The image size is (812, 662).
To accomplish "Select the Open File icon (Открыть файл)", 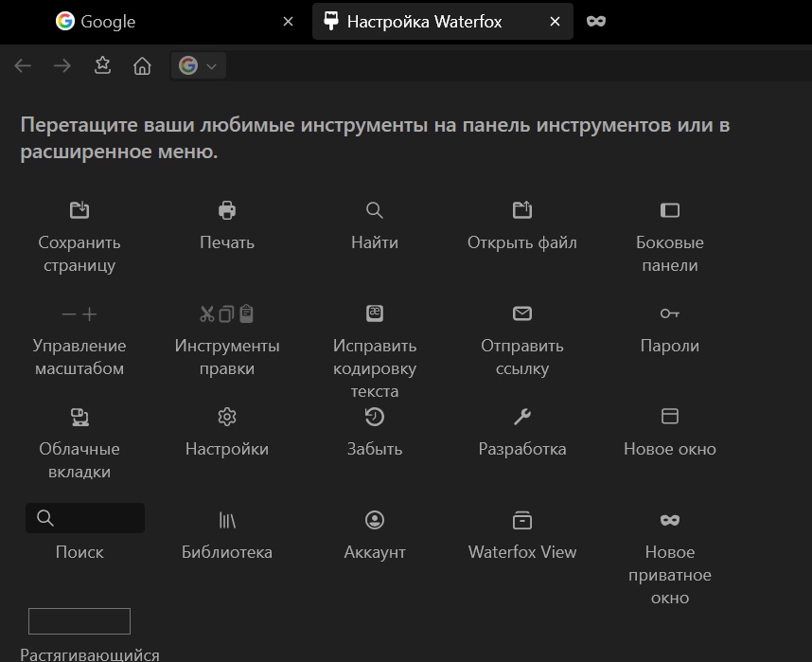I will 522,210.
